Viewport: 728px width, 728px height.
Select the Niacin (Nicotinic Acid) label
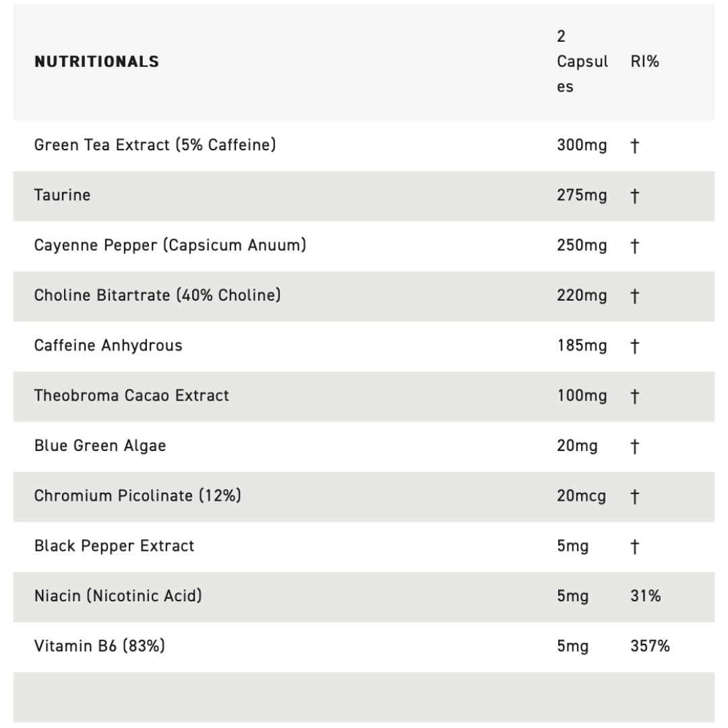click(x=118, y=596)
